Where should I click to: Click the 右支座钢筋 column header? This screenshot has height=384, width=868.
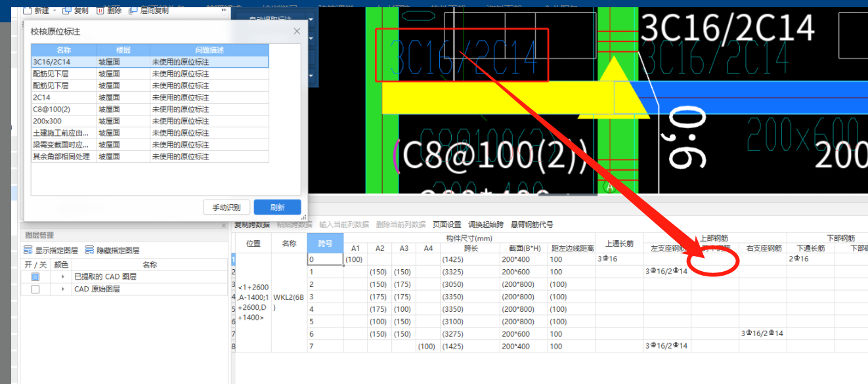coord(763,248)
